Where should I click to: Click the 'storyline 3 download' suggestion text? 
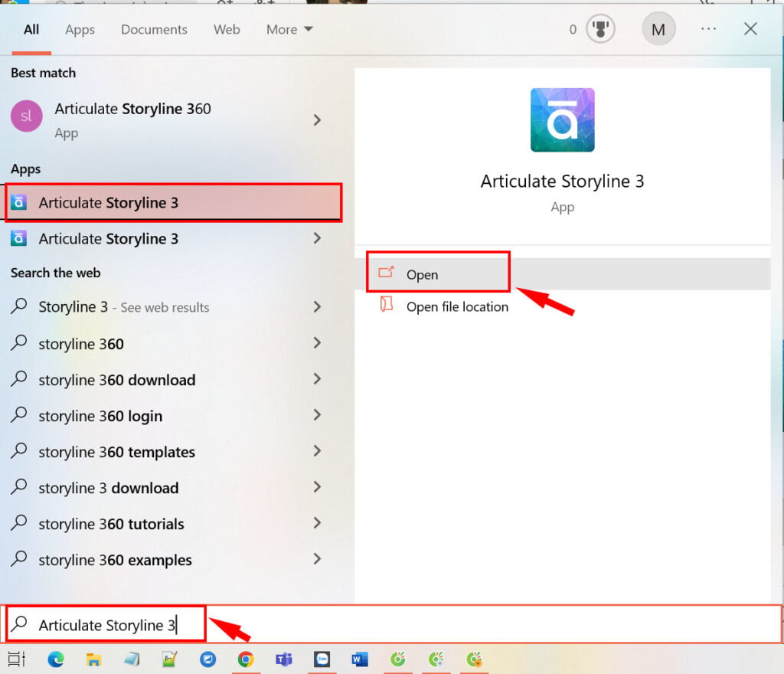[x=109, y=488]
